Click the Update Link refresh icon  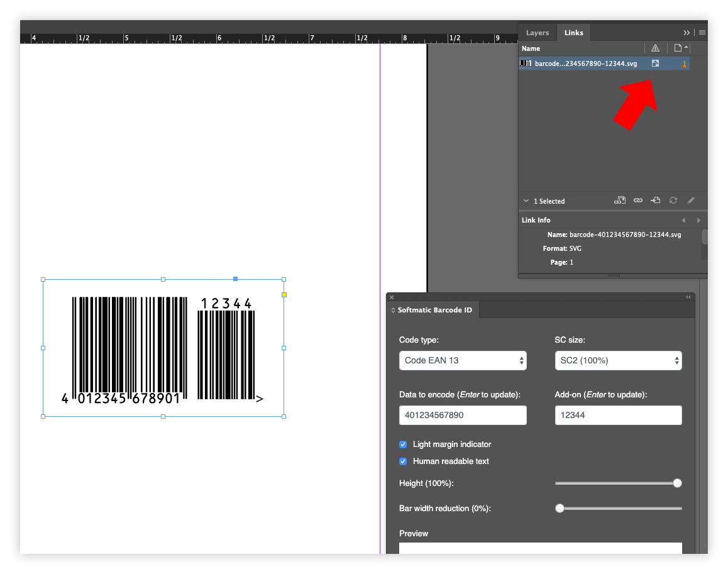[673, 201]
